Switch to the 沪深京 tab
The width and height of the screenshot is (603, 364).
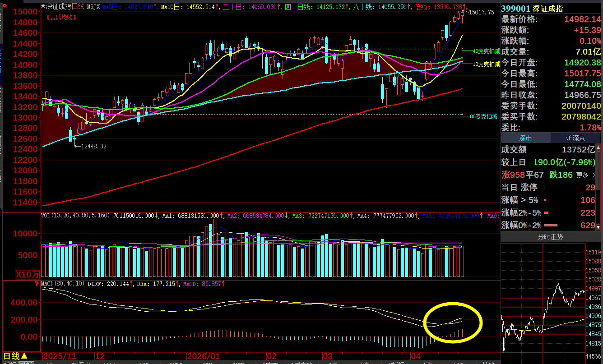pos(575,138)
